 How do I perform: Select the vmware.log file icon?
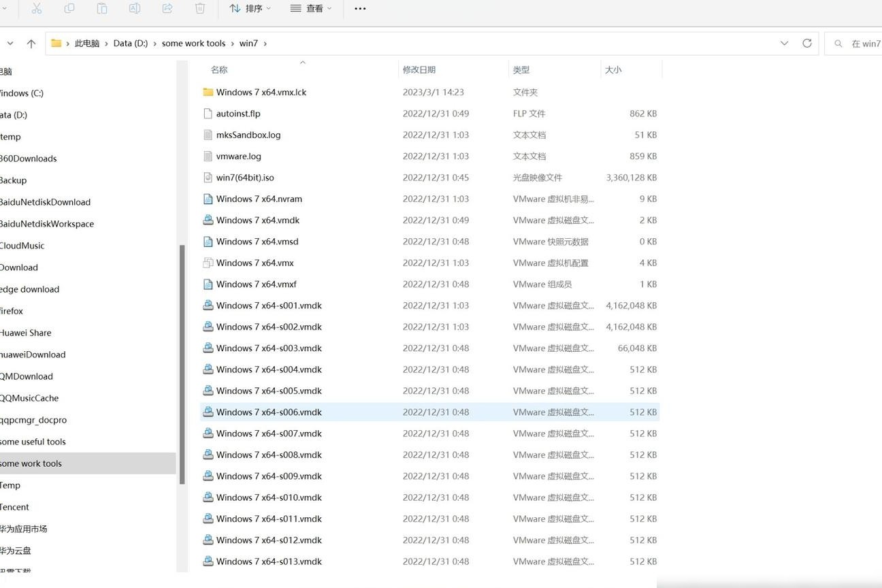coord(208,156)
